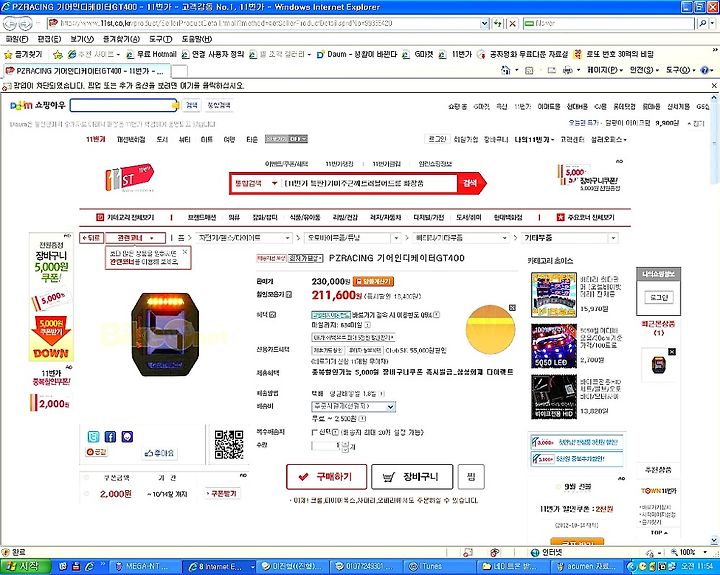The width and height of the screenshot is (720, 575).
Task: Click the Daum shopping search field
Action: tap(123, 105)
